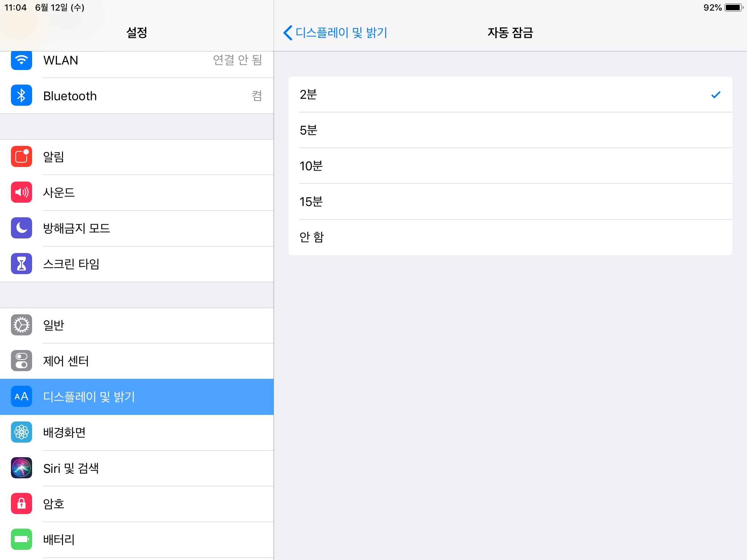The width and height of the screenshot is (747, 560).
Task: Open 스크린 타임 settings
Action: (x=137, y=264)
